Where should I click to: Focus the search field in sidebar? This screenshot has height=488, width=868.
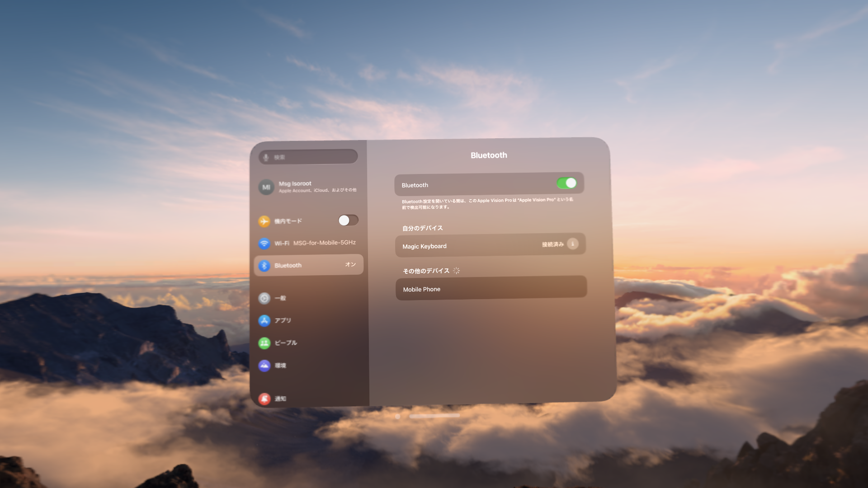308,157
